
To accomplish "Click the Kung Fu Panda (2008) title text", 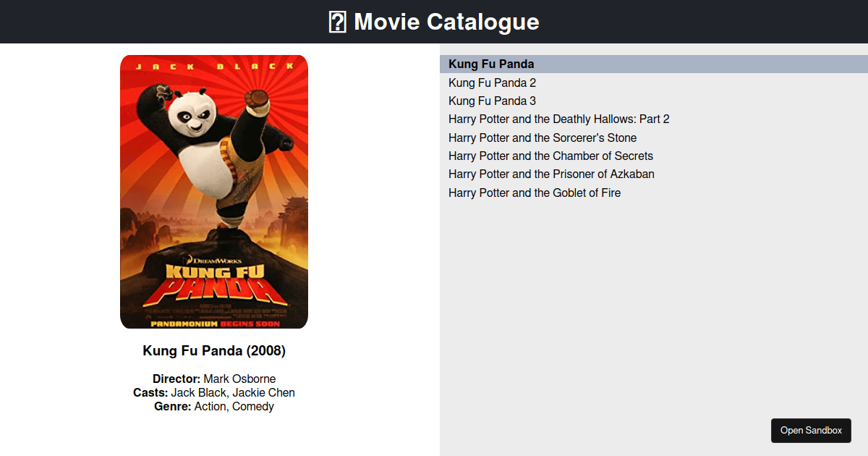I will coord(213,350).
